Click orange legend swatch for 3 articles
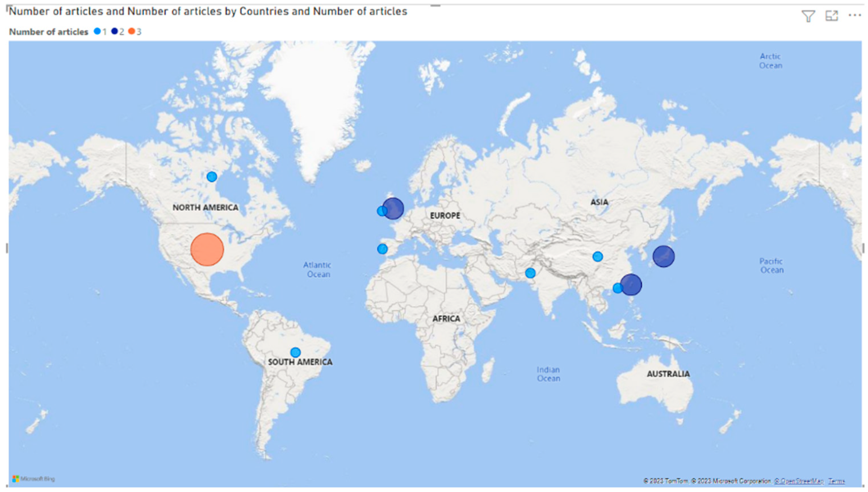The height and width of the screenshot is (492, 868). pyautogui.click(x=132, y=32)
